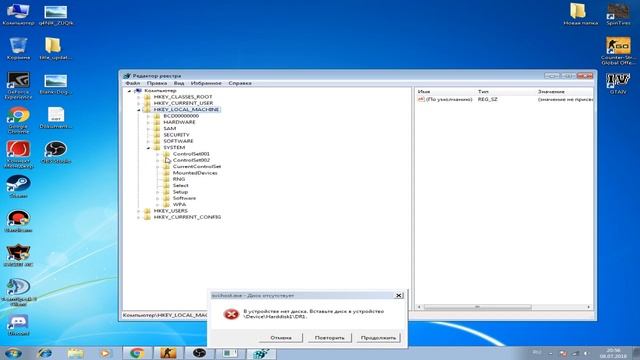
Task: Open the Dokument text file on desktop
Action: 56,118
